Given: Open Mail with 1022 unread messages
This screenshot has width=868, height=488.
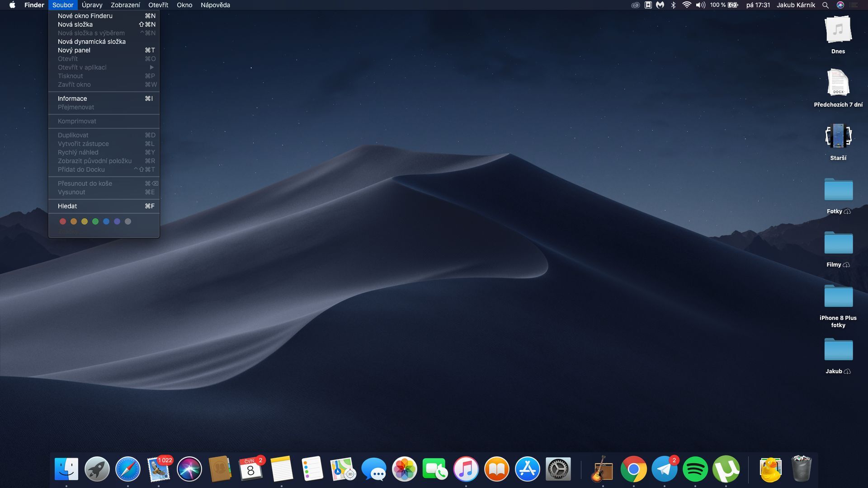Looking at the screenshot, I should pos(158,469).
